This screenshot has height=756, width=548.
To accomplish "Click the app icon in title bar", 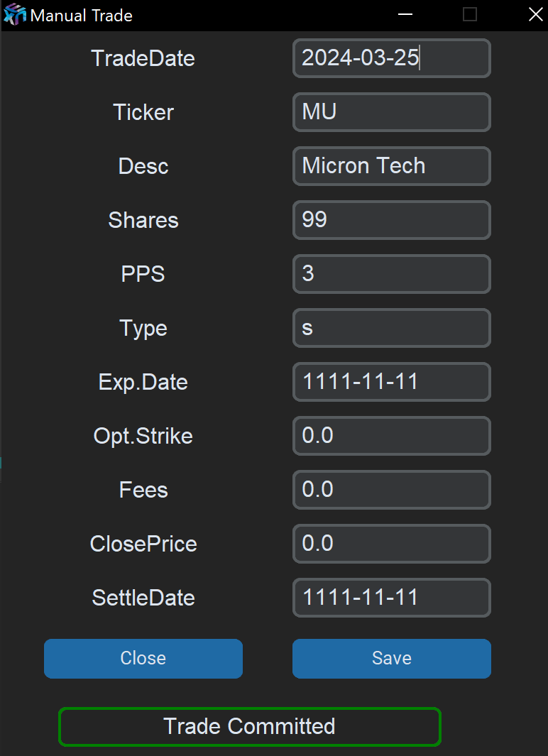I will pyautogui.click(x=14, y=15).
